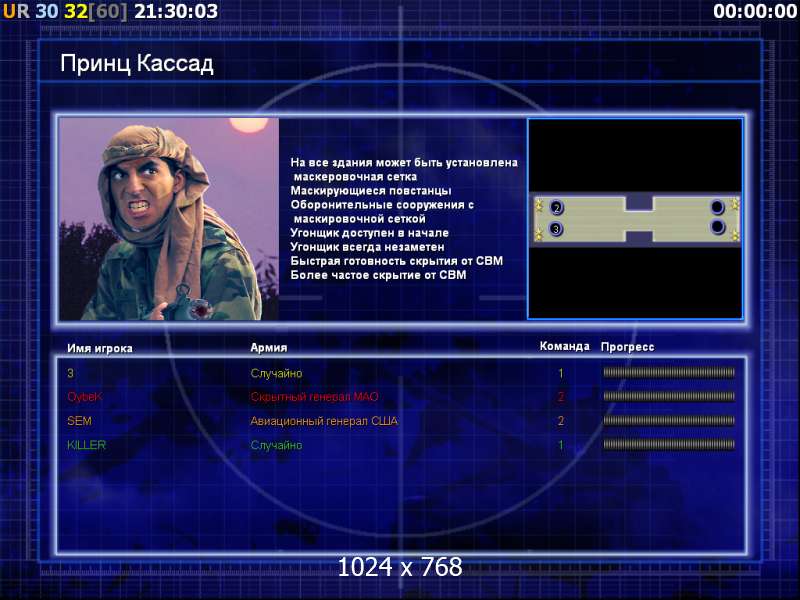Click the yellow '32' counter in overlay
The width and height of the screenshot is (800, 600).
(x=76, y=11)
